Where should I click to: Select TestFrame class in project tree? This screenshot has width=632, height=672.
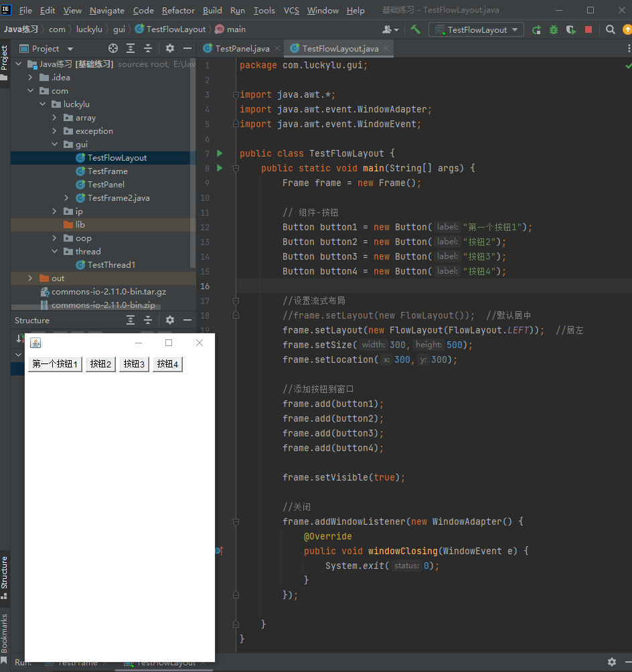[x=107, y=171]
